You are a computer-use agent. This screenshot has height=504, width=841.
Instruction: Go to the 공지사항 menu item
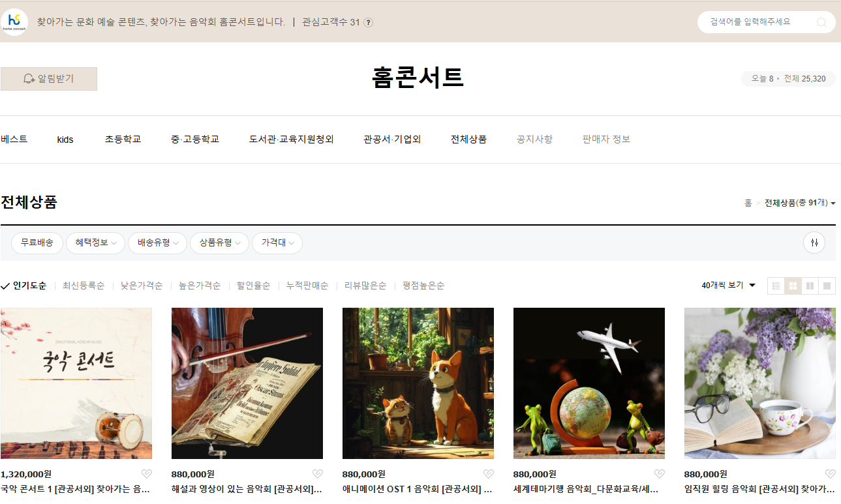pyautogui.click(x=534, y=140)
